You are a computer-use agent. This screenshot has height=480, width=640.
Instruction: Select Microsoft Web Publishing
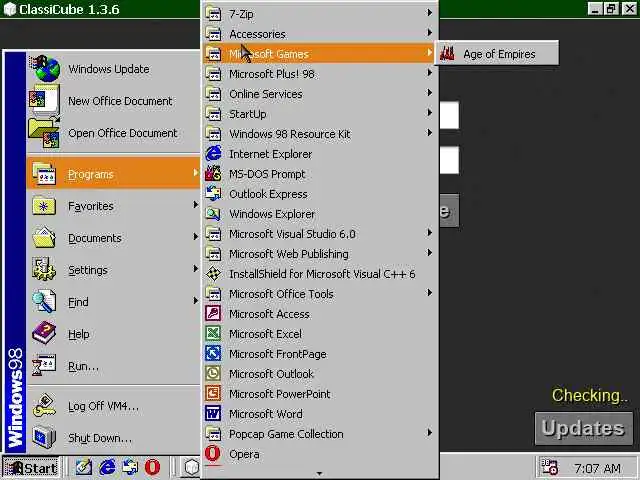click(x=320, y=254)
